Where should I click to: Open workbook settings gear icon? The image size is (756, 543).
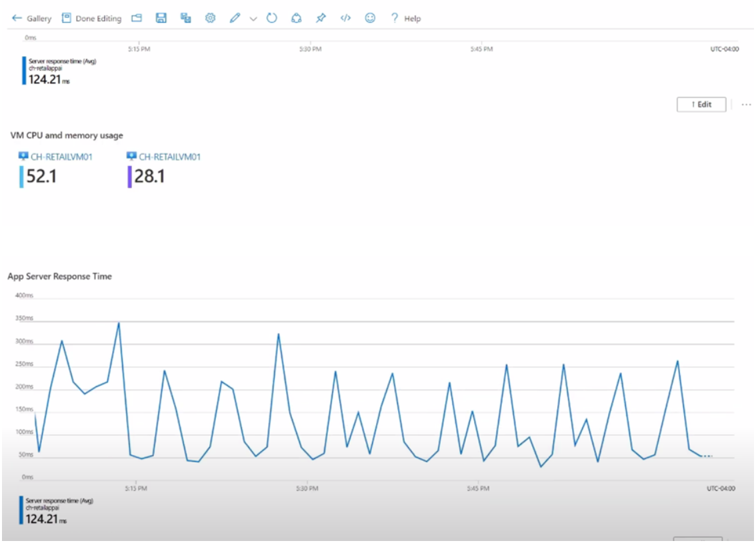210,18
